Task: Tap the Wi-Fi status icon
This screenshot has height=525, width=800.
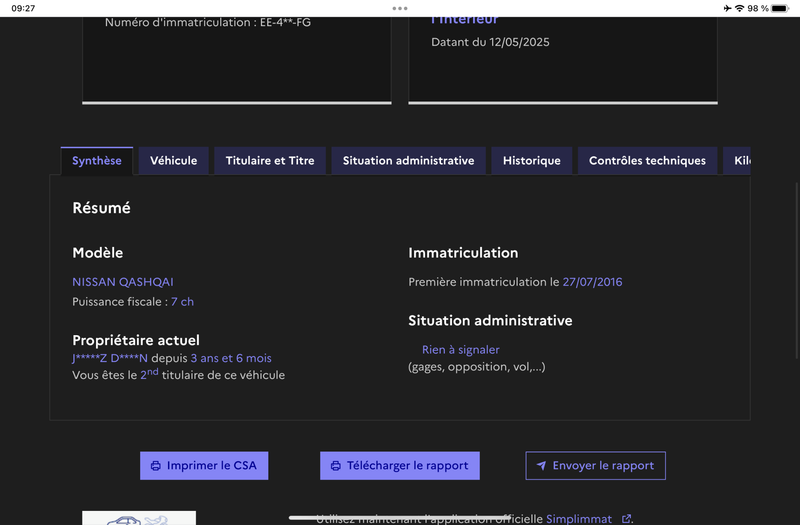Action: 739,8
